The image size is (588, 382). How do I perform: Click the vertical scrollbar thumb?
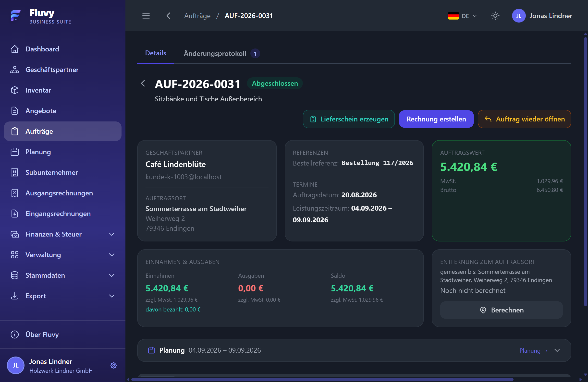point(585,171)
